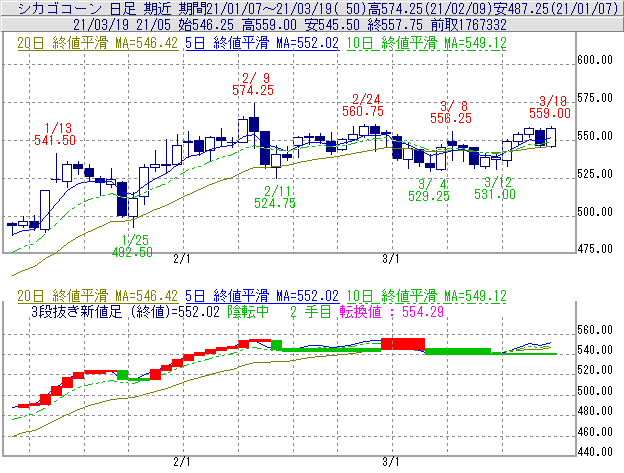The width and height of the screenshot is (624, 473).
Task: Click the 3/12 531.00 low label
Action: [x=495, y=188]
